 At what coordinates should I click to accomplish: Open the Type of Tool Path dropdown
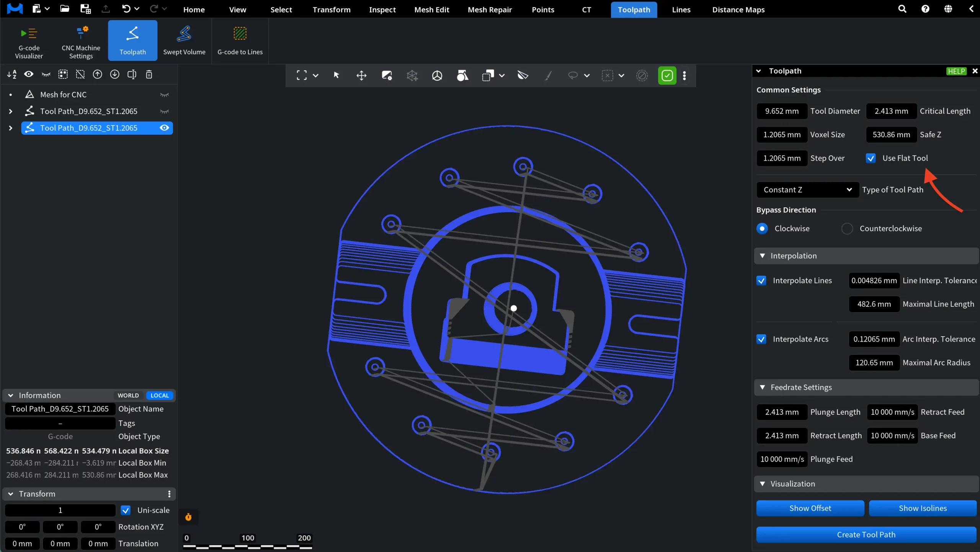click(x=808, y=190)
